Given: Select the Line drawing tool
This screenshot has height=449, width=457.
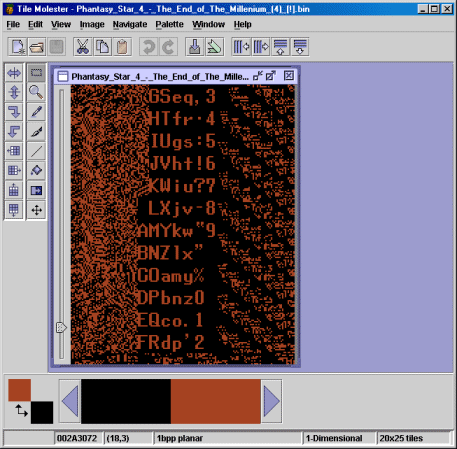Looking at the screenshot, I should tap(36, 151).
